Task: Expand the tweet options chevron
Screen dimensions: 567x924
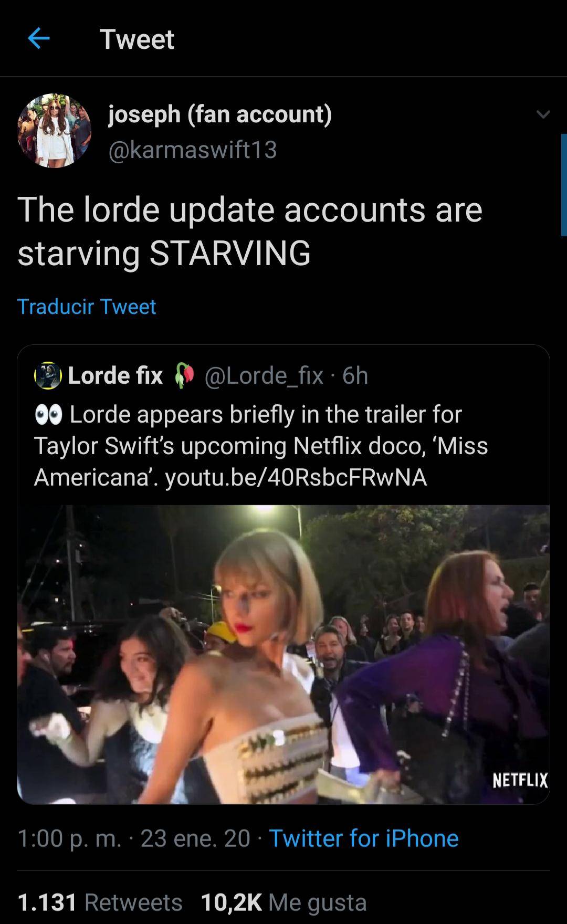Action: (x=543, y=114)
